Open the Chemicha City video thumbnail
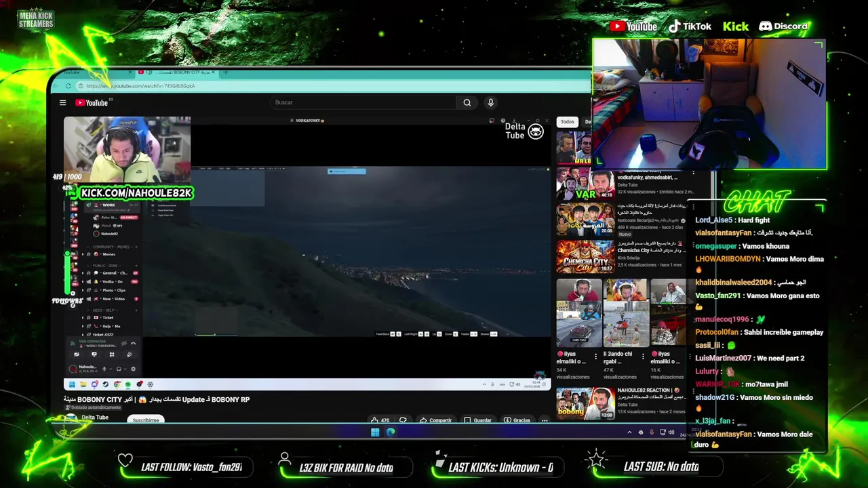This screenshot has height=488, width=868. click(x=585, y=256)
